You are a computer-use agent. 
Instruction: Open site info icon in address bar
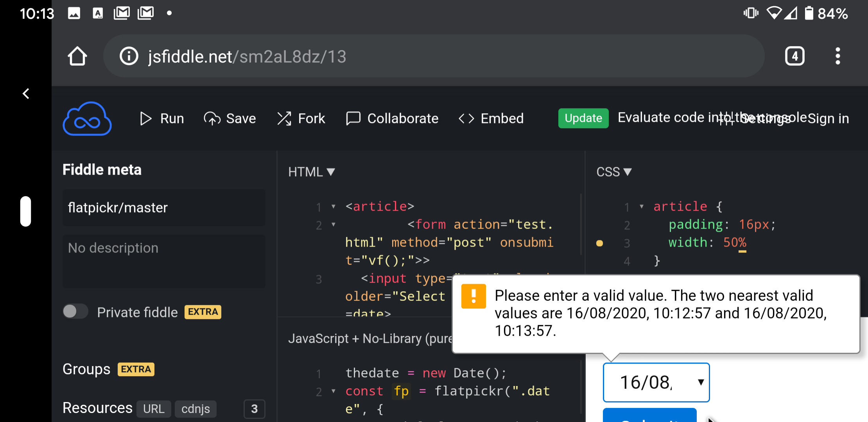point(129,56)
